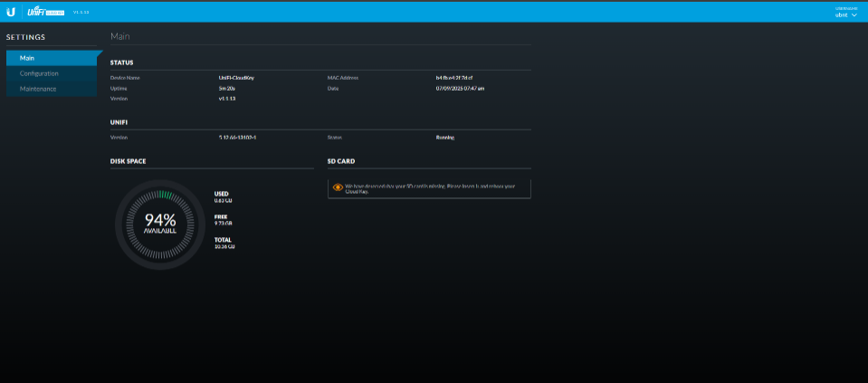Click the v1.1.13 version value under Status
Viewport: 868px width, 383px height.
227,99
